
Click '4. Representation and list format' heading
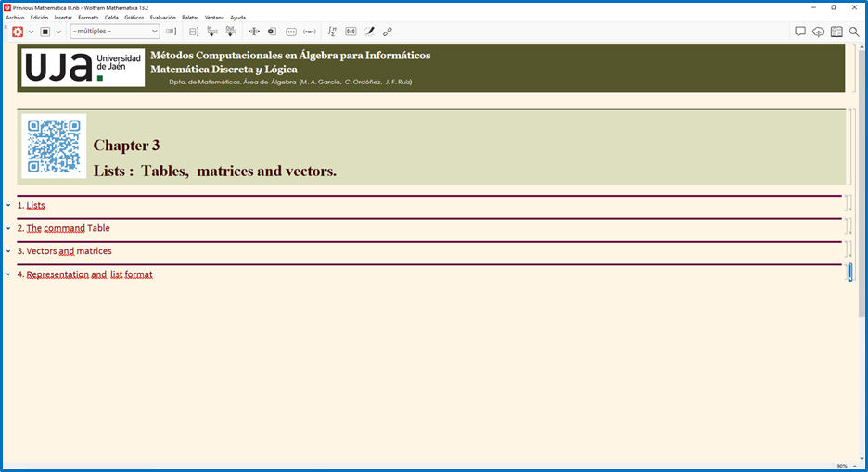click(x=84, y=274)
